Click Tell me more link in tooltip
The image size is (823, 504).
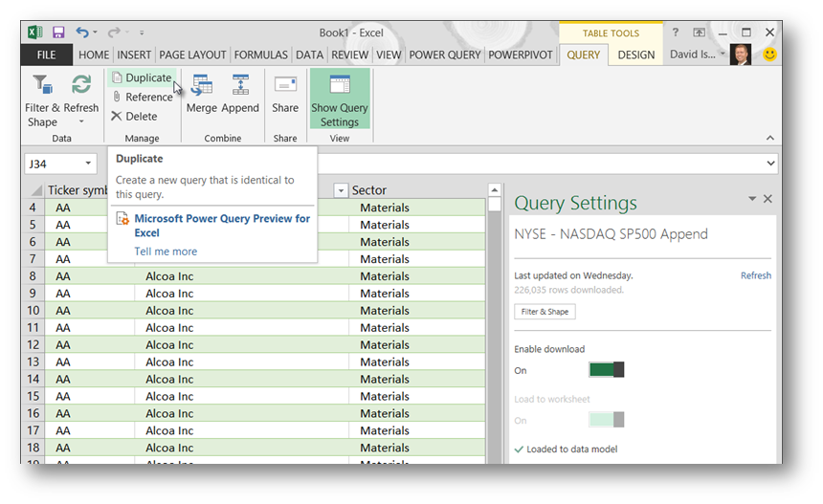(166, 252)
